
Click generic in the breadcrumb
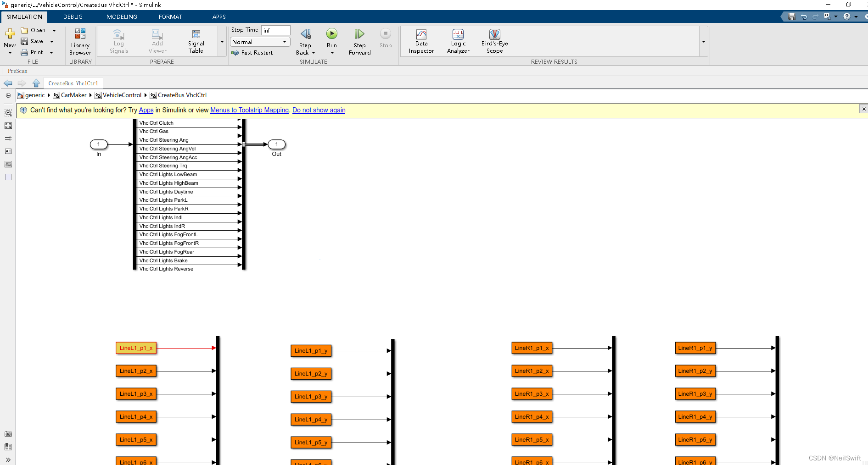(x=35, y=95)
